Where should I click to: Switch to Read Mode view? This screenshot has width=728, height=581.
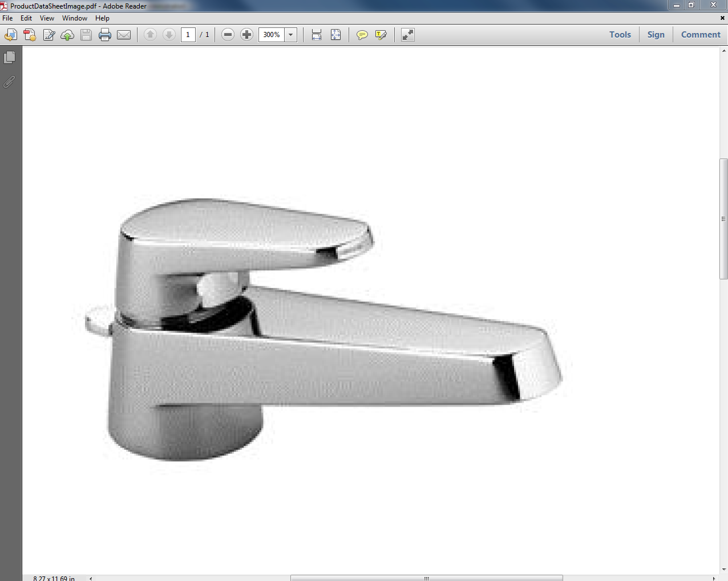pyautogui.click(x=407, y=35)
